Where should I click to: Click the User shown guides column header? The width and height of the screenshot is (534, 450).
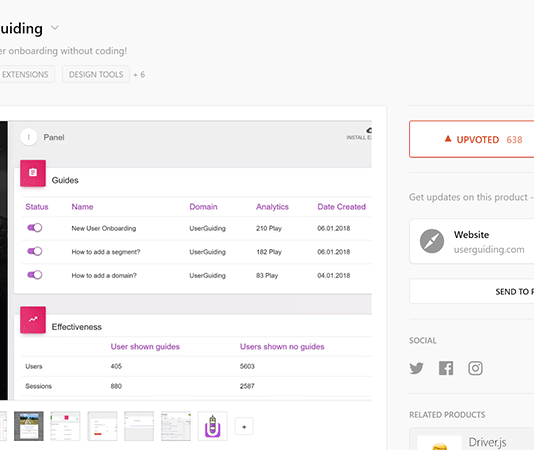pos(145,347)
